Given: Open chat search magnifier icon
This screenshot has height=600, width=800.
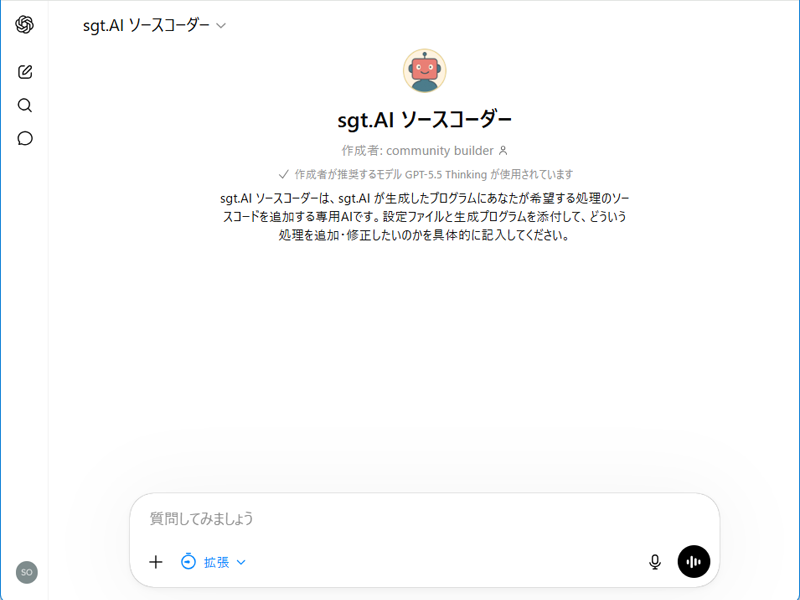Looking at the screenshot, I should (x=24, y=105).
